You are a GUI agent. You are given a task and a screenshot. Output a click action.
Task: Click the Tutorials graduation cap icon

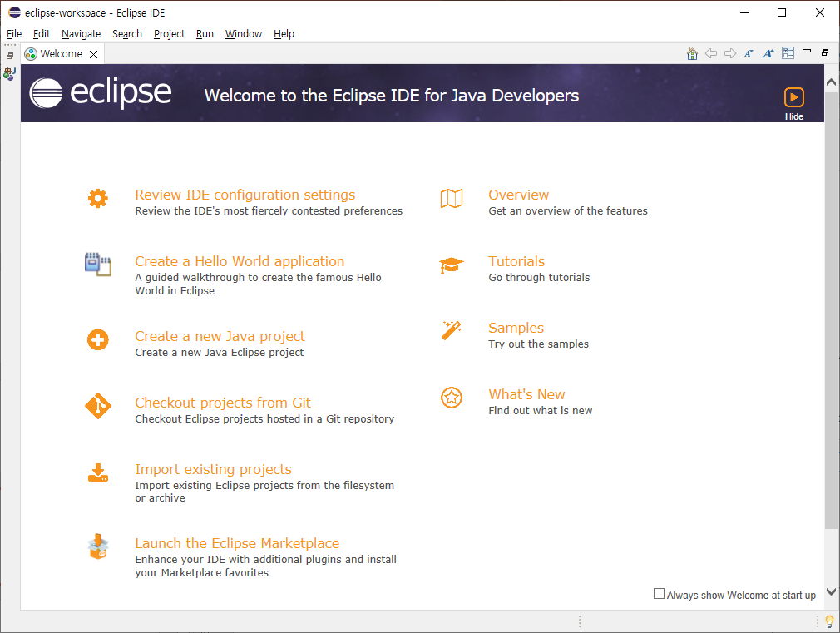tap(452, 265)
